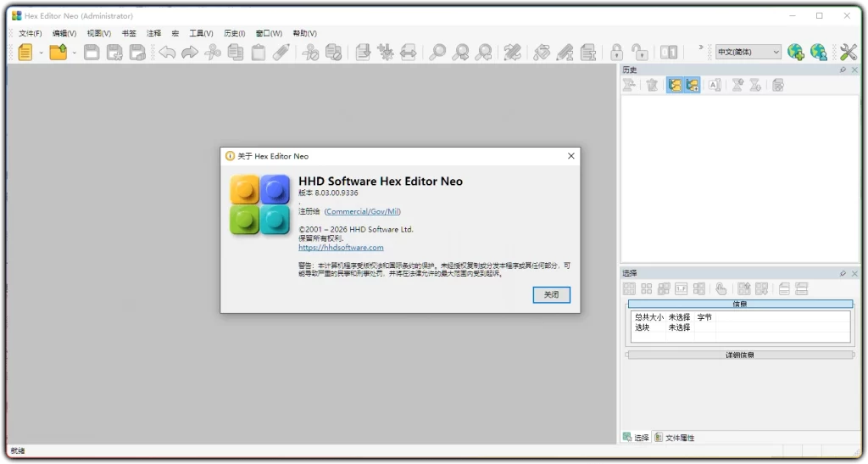Open the 中文(简体) language dropdown
The width and height of the screenshot is (868, 464).
tap(748, 52)
